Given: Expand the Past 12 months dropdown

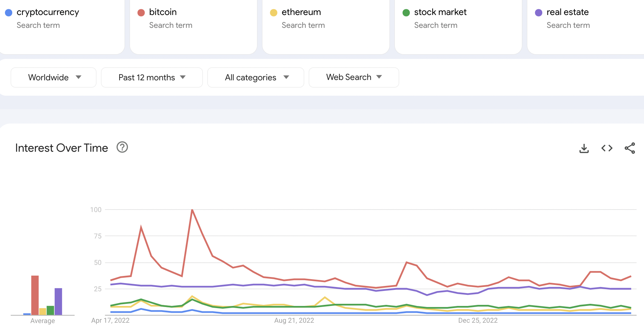Looking at the screenshot, I should 152,77.
